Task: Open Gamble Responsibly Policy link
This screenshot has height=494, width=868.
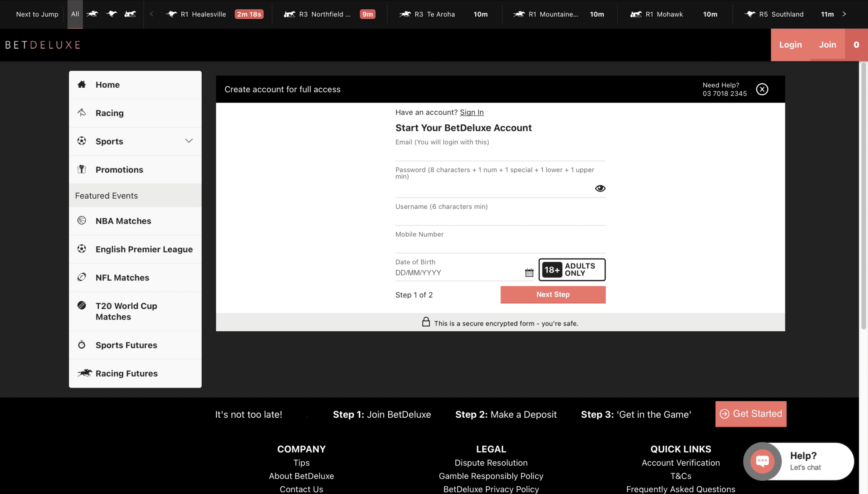Action: [x=491, y=476]
